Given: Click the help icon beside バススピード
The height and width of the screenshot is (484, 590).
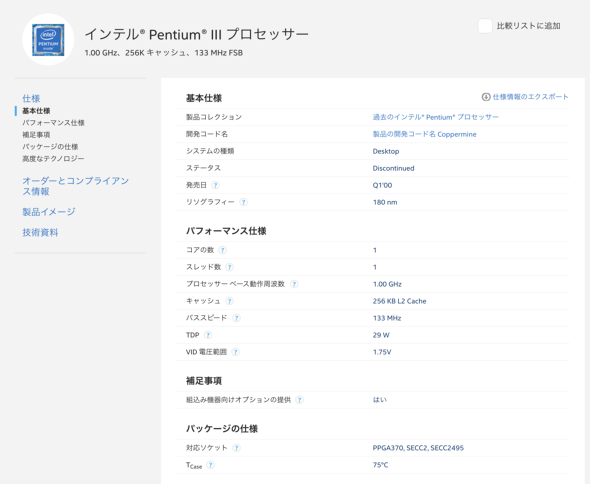Looking at the screenshot, I should (236, 318).
